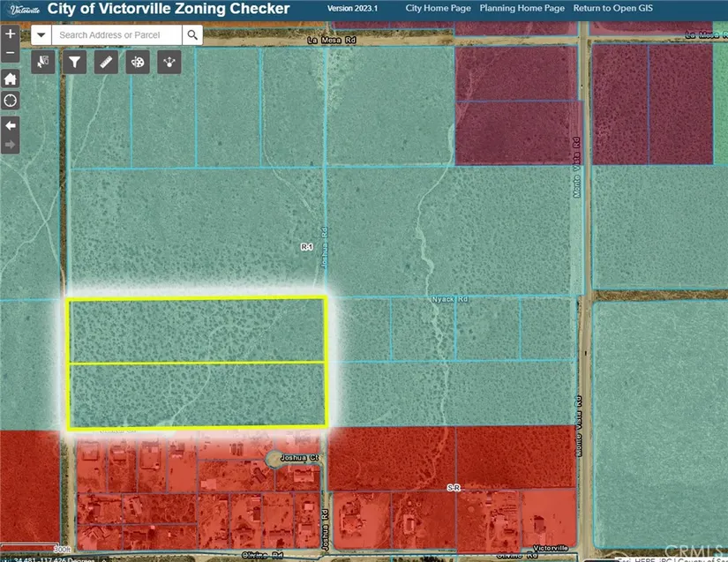
Task: Zoom in on the map
Action: [x=11, y=34]
